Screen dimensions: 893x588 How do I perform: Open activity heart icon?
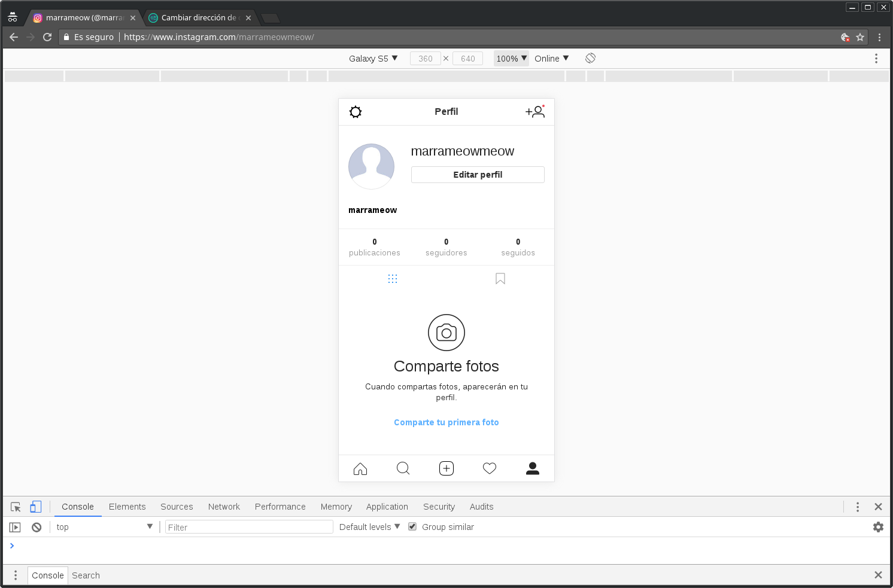[x=490, y=468]
